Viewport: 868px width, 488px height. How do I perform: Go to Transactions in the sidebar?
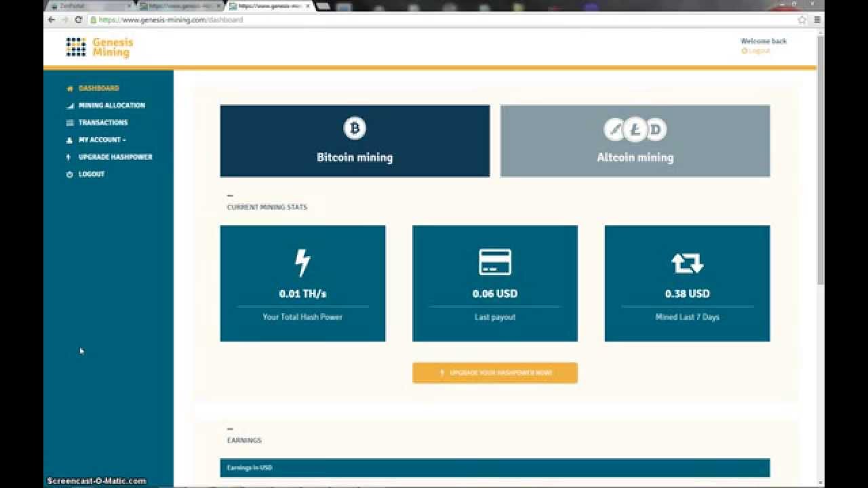[x=96, y=123]
